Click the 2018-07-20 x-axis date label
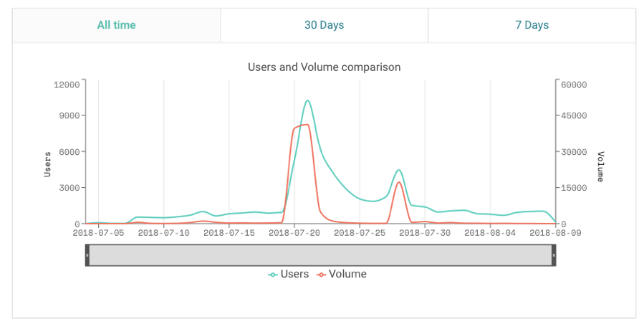Screen dimensions: 644x319 click(x=294, y=232)
